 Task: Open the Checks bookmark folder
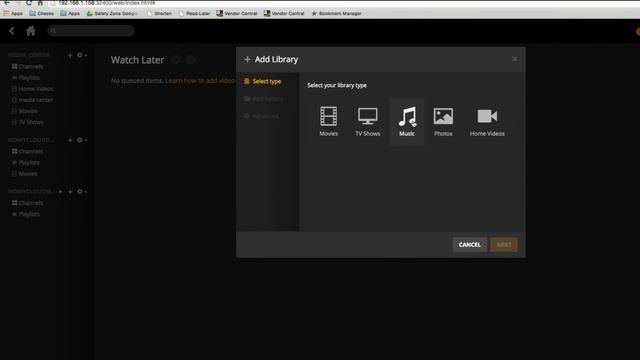pyautogui.click(x=41, y=13)
